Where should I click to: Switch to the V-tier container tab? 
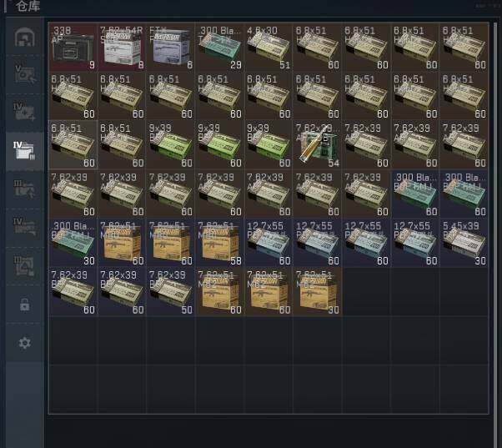[x=25, y=74]
